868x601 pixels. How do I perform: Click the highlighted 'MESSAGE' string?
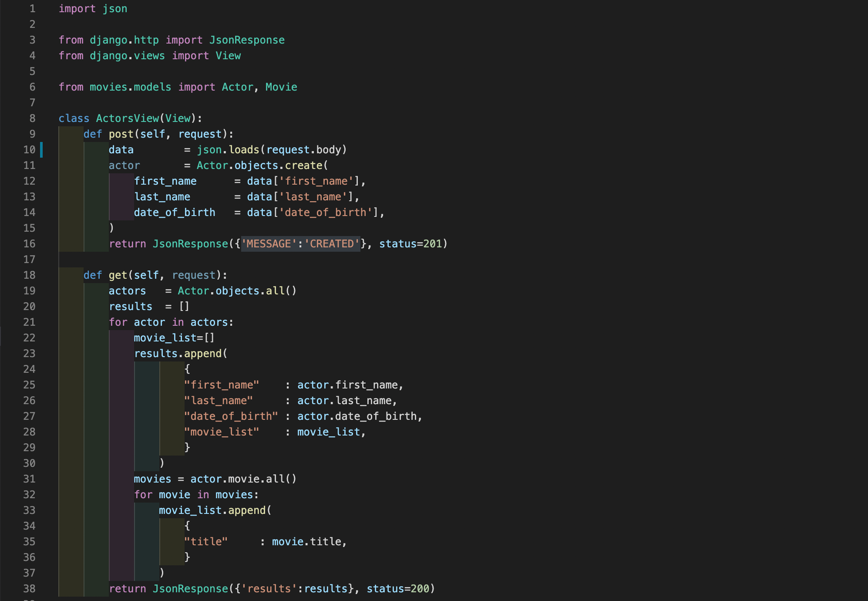(x=269, y=244)
